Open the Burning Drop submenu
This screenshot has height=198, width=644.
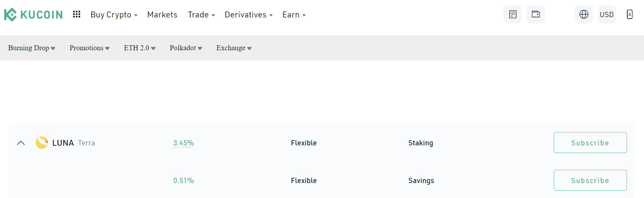32,48
